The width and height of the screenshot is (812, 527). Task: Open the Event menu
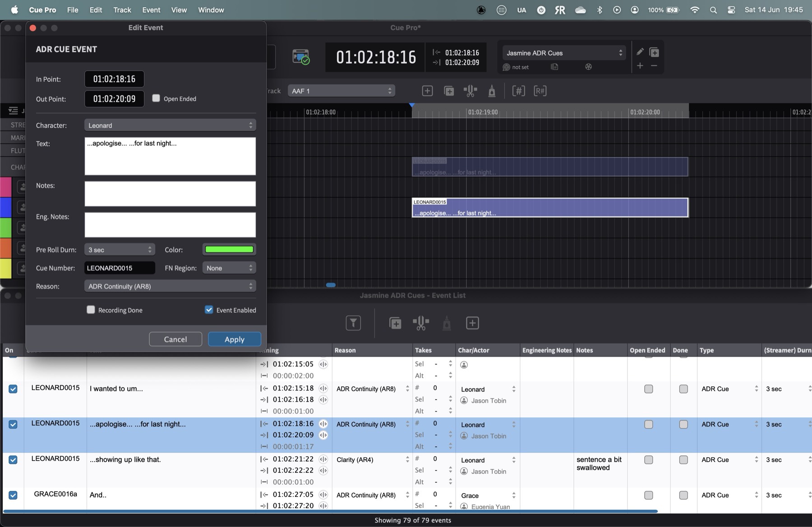click(151, 10)
